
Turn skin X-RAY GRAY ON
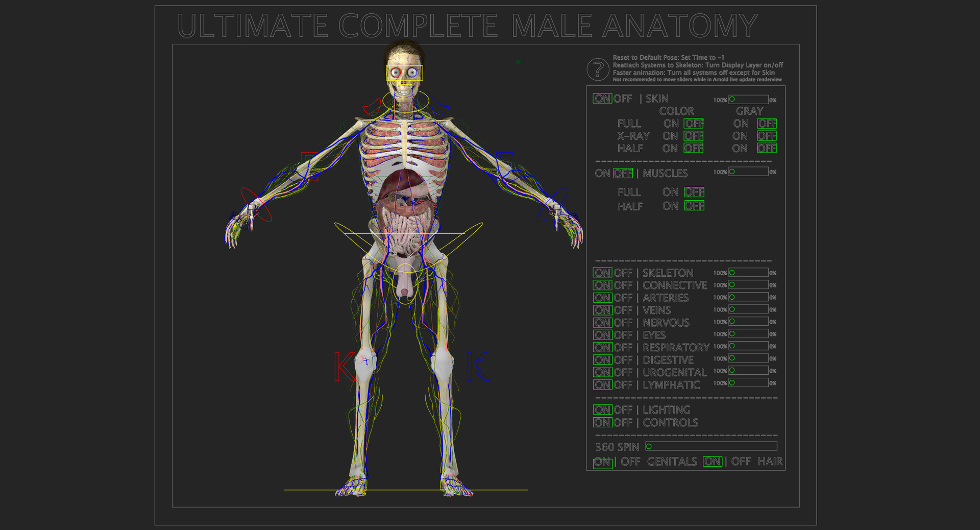pyautogui.click(x=740, y=136)
